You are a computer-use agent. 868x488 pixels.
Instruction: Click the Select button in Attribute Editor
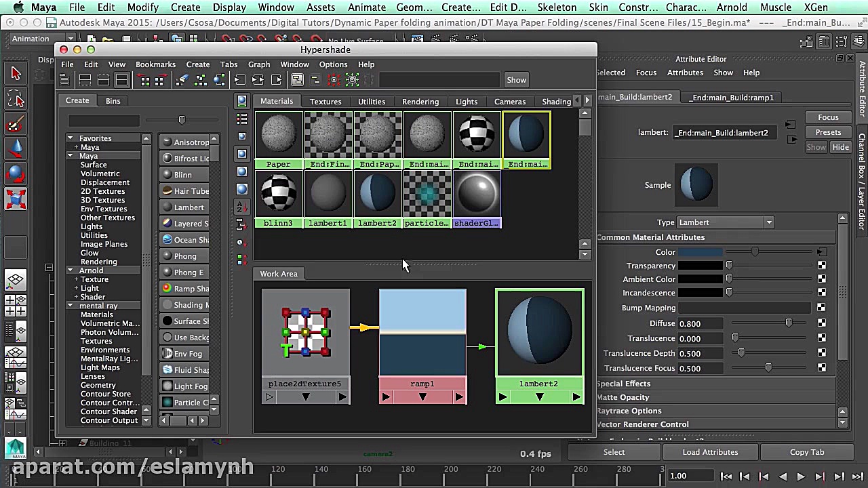click(614, 452)
